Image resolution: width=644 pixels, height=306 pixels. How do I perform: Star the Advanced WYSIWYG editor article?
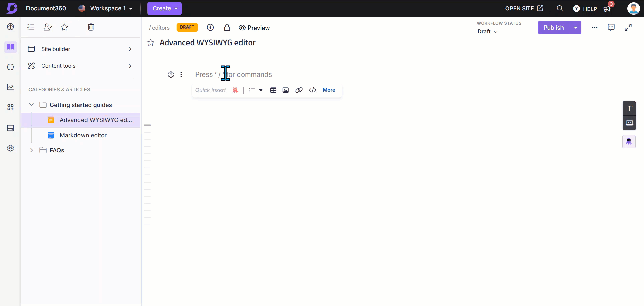[x=151, y=43]
